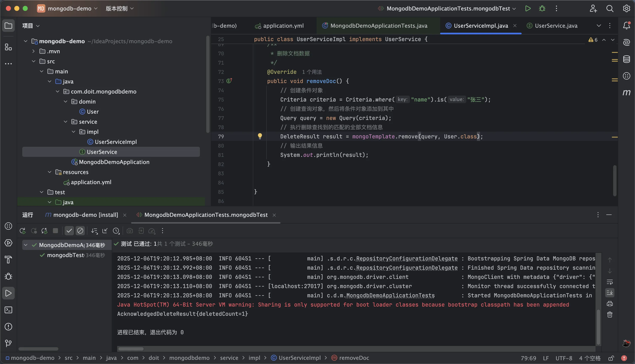Screen dimensions: 635x364
Task: Expand the .mvn folder
Action: tap(34, 51)
